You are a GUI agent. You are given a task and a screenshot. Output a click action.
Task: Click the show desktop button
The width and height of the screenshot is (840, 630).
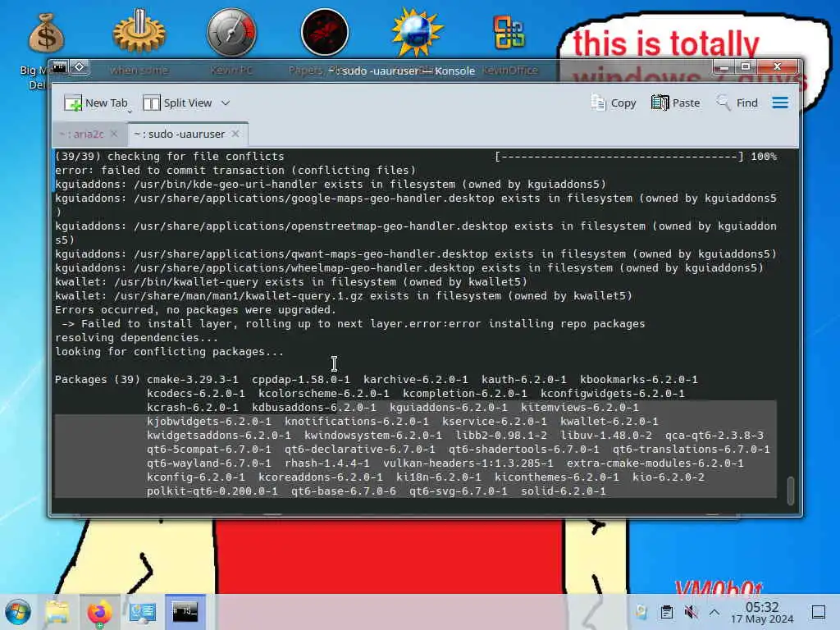click(819, 612)
